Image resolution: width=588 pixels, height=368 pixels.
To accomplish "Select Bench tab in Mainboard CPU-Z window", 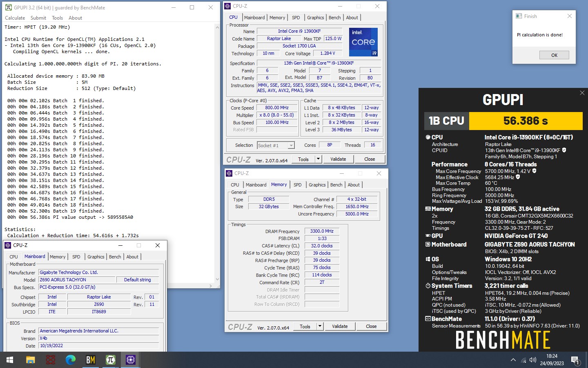I will pos(115,257).
